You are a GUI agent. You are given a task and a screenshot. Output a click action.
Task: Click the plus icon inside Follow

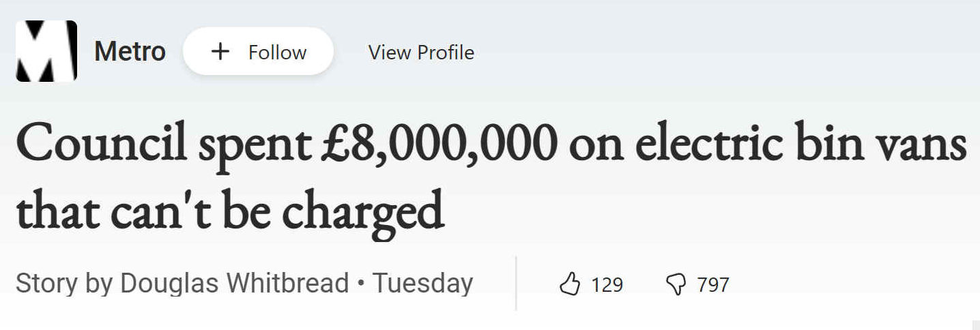[220, 52]
